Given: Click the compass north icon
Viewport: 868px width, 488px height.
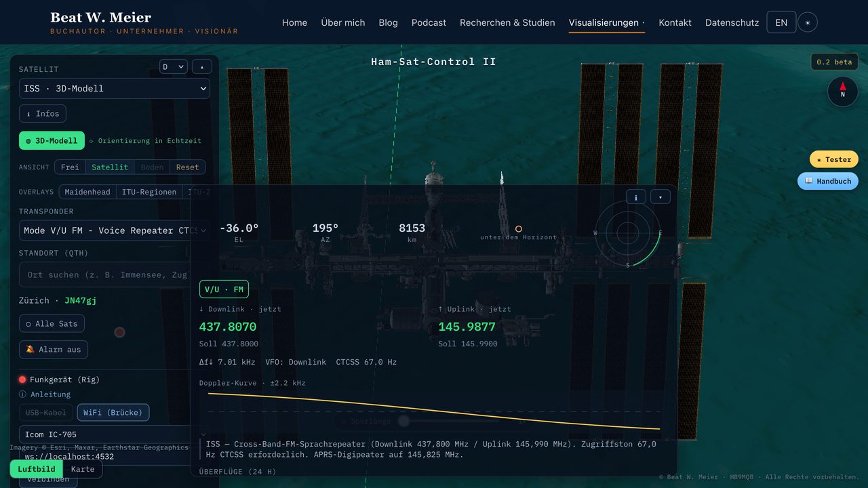Looking at the screenshot, I should click(x=843, y=91).
